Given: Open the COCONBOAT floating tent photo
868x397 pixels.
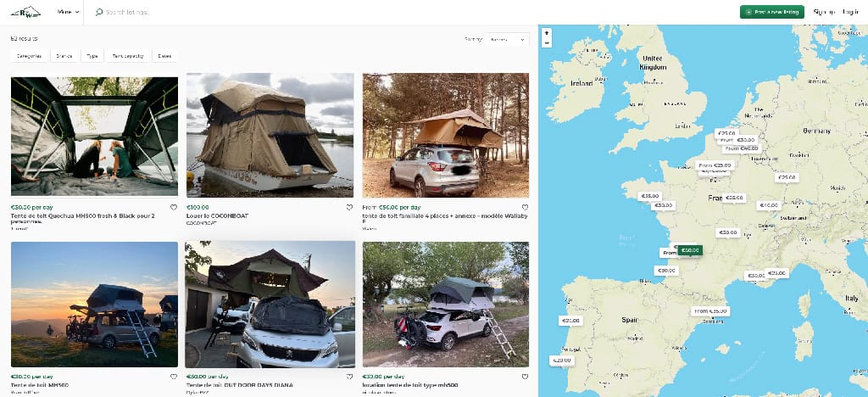Looking at the screenshot, I should click(270, 135).
